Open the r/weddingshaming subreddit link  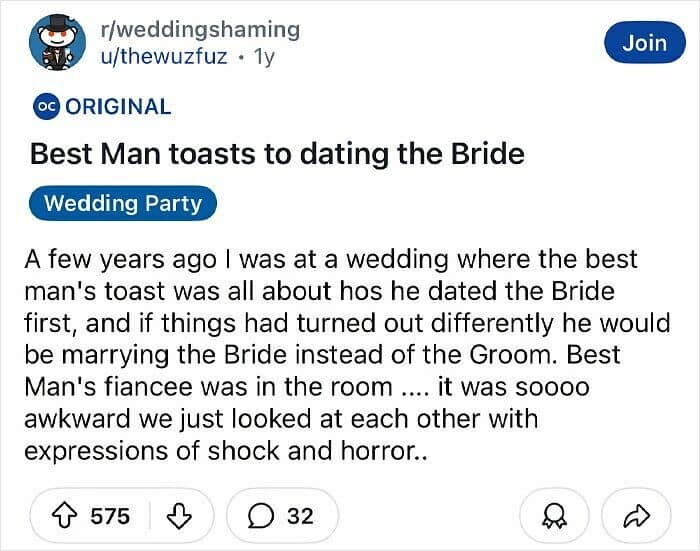pyautogui.click(x=200, y=30)
